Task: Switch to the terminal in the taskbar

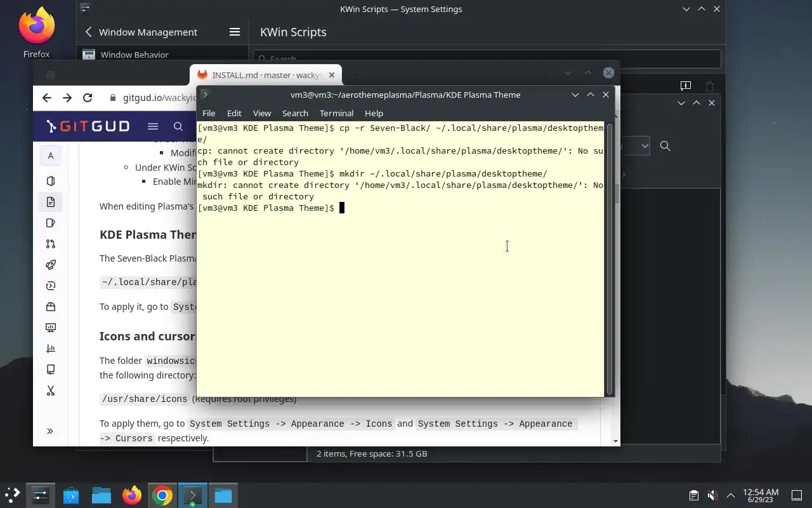Action: point(193,495)
